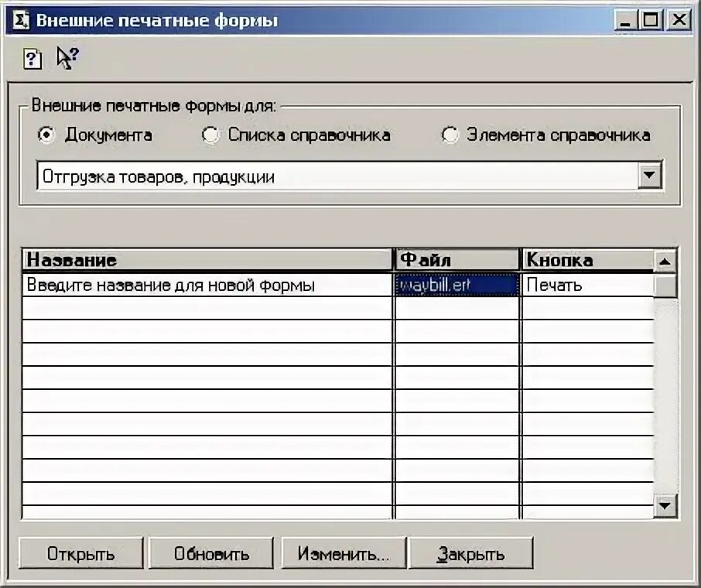Click the Файл column header
The image size is (701, 588).
[x=457, y=260]
